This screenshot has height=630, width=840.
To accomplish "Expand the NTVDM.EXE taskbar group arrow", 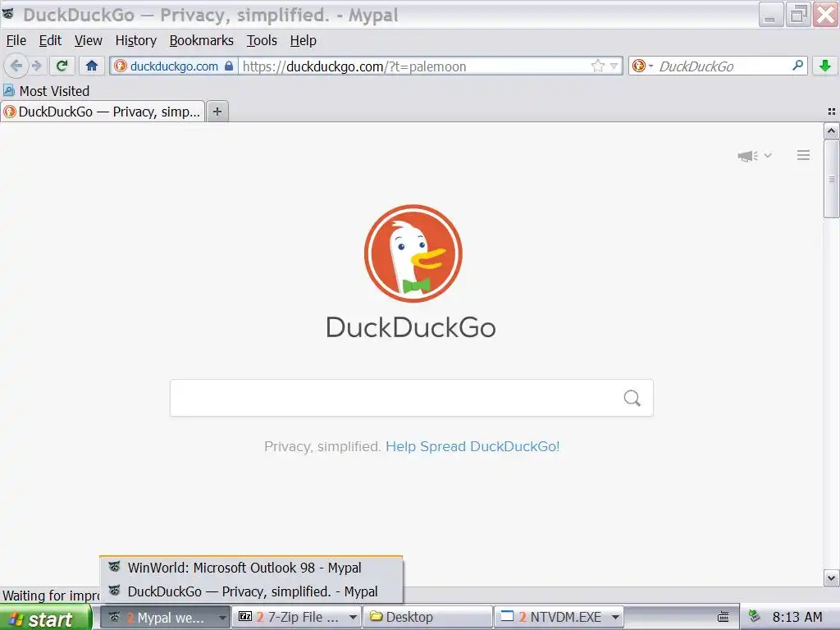I will (615, 618).
